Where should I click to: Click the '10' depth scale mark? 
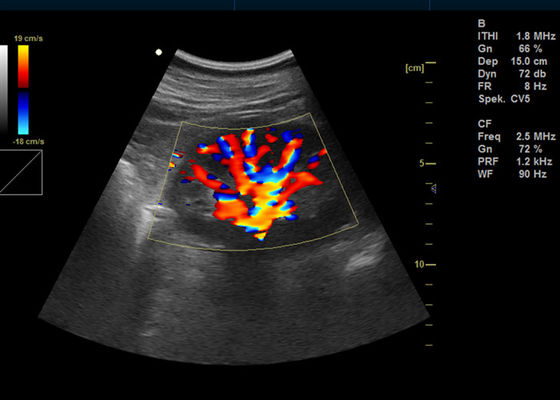click(x=419, y=265)
